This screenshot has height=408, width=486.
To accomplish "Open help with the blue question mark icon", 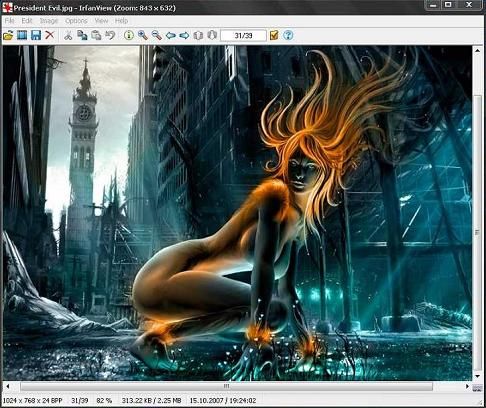I will (x=288, y=35).
